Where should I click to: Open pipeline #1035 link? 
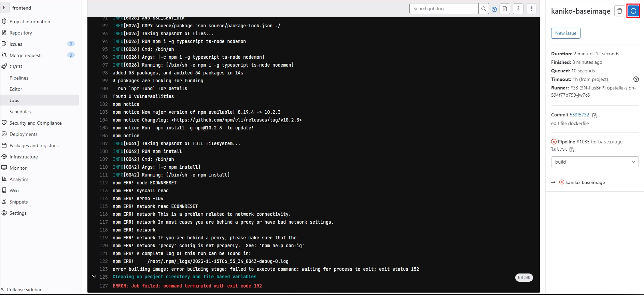tap(583, 142)
